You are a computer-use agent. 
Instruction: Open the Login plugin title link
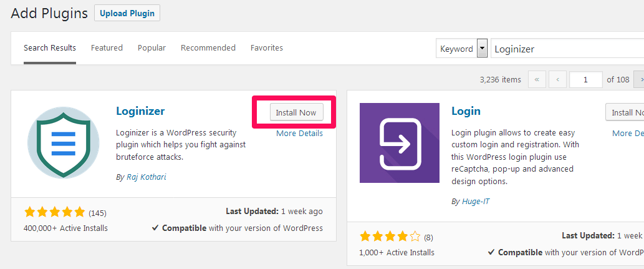[466, 111]
